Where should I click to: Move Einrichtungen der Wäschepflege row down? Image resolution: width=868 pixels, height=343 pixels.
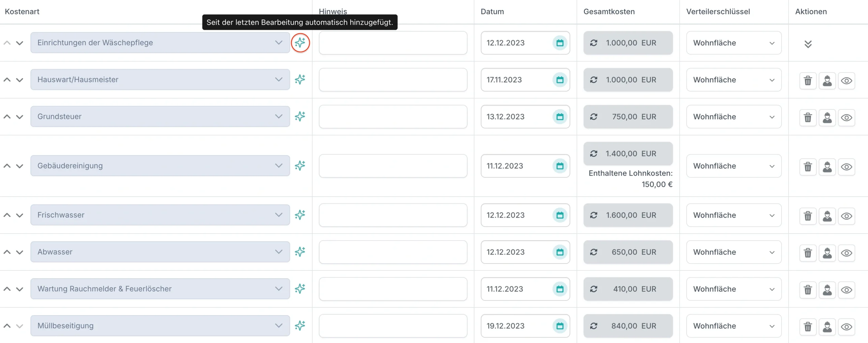[20, 43]
